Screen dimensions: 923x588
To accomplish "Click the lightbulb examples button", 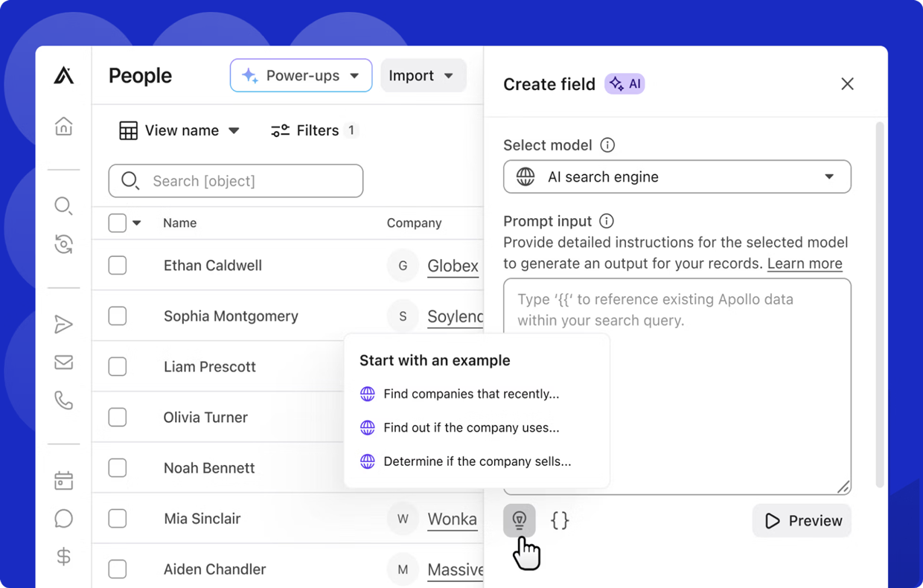I will pyautogui.click(x=520, y=520).
